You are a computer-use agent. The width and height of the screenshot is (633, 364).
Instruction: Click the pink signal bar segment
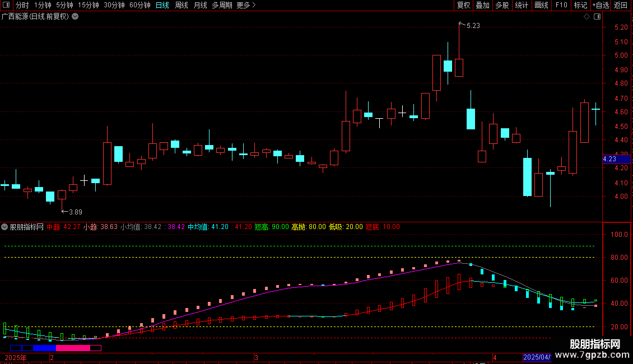coord(73,347)
